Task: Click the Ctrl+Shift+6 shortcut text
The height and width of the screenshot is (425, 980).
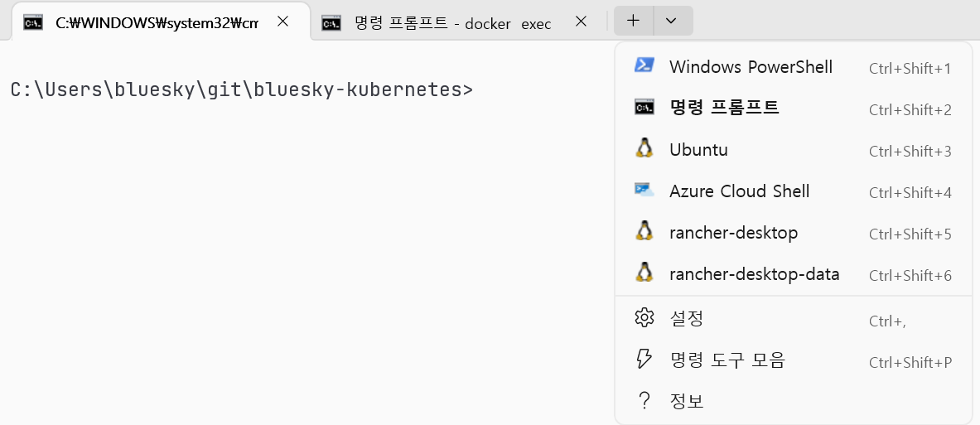Action: 910,276
